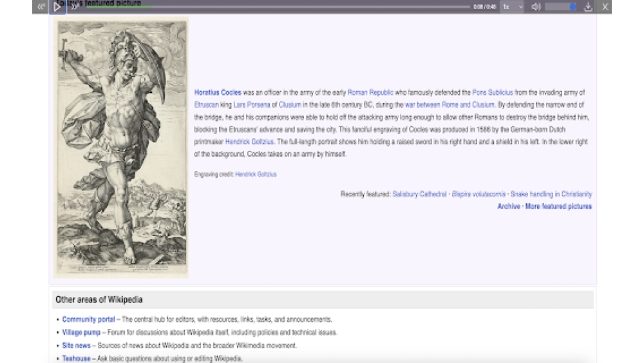Open the 1x playback speed dropdown
Image resolution: width=644 pixels, height=363 pixels.
pos(513,6)
